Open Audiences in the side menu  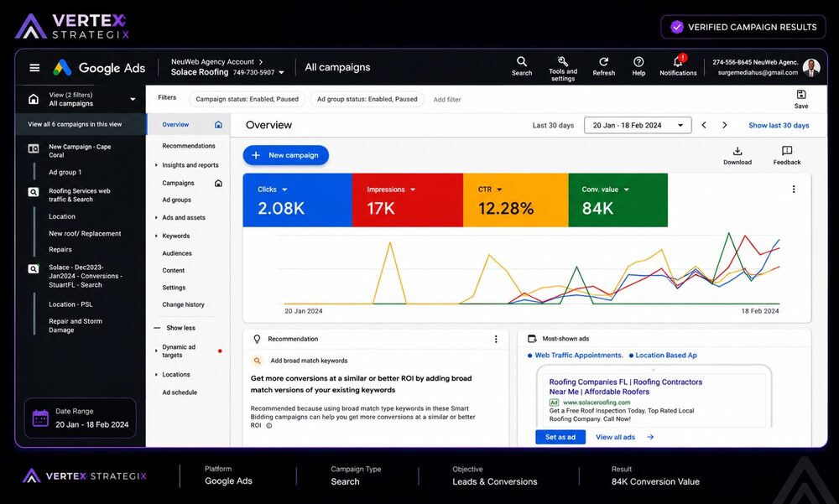[x=176, y=253]
